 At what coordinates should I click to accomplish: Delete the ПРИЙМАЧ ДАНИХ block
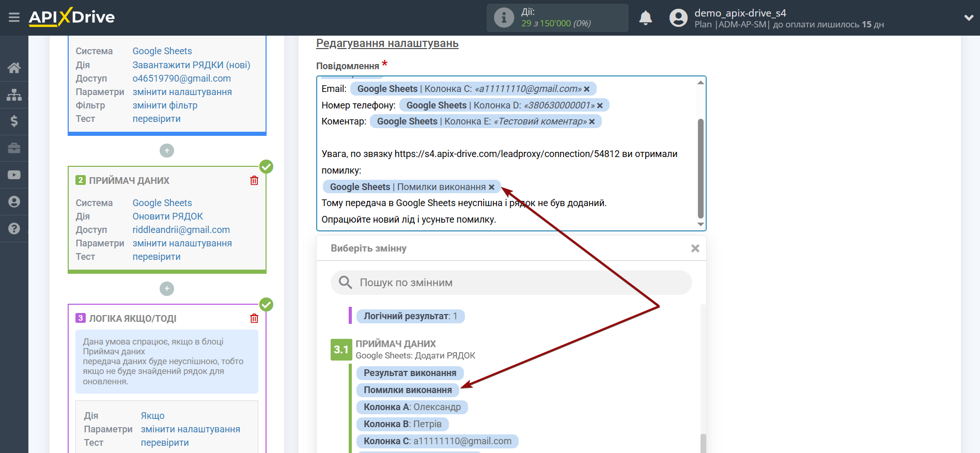pos(254,180)
